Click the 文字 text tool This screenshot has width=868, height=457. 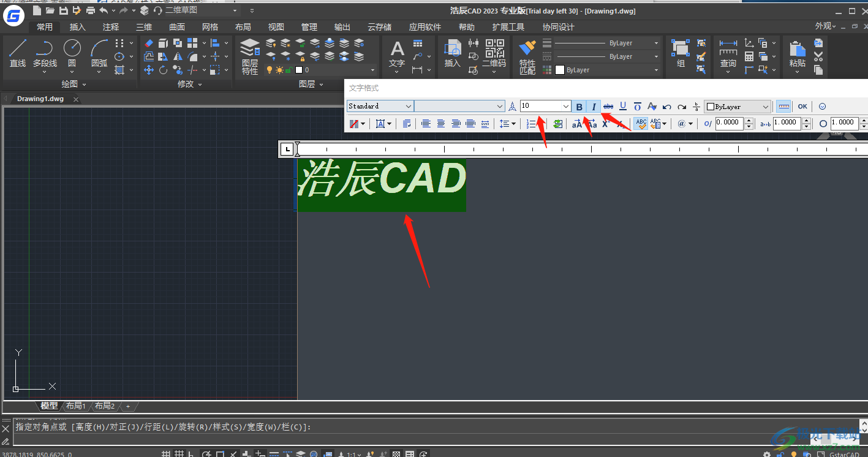pos(397,55)
